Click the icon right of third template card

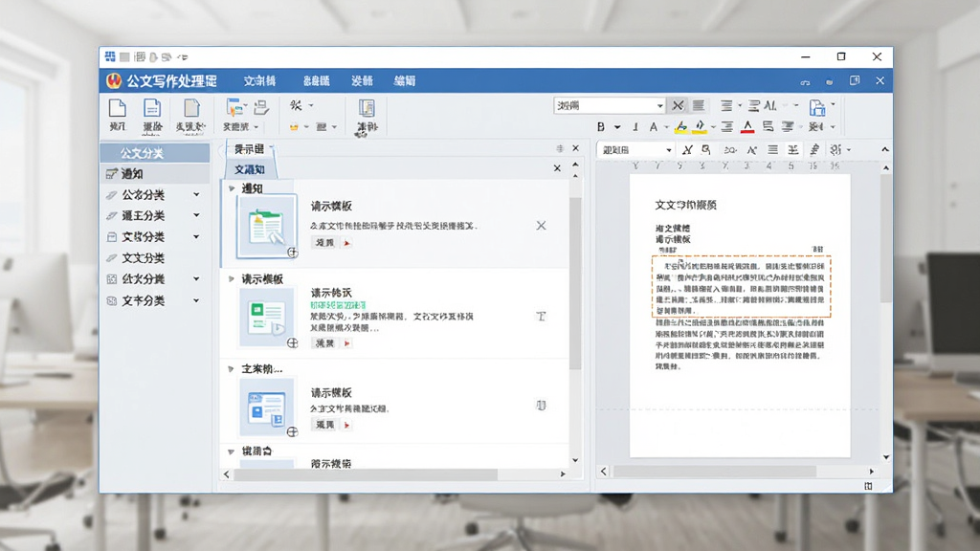click(542, 406)
